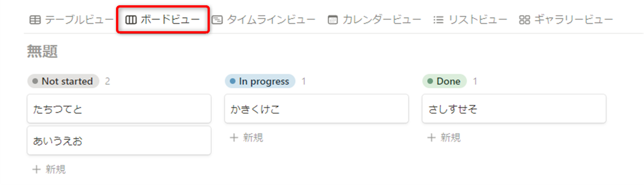Click the In progress status tag
Screen dimensions: 644x185
260,81
